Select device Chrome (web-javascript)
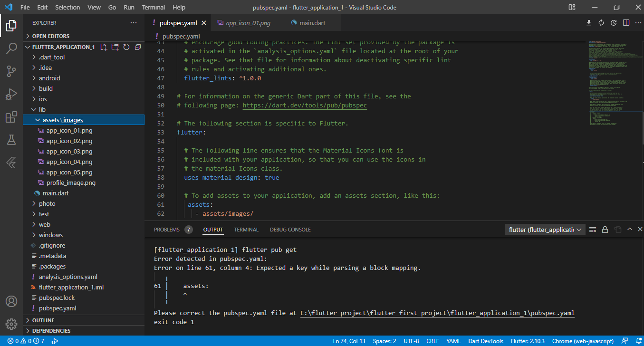Screen dimensions: 644x346 coord(583,341)
